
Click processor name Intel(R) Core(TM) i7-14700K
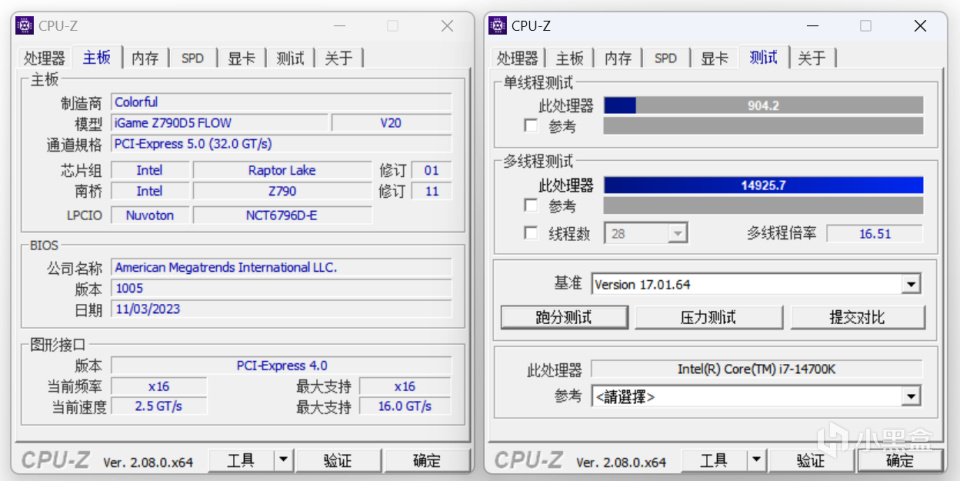coord(757,369)
